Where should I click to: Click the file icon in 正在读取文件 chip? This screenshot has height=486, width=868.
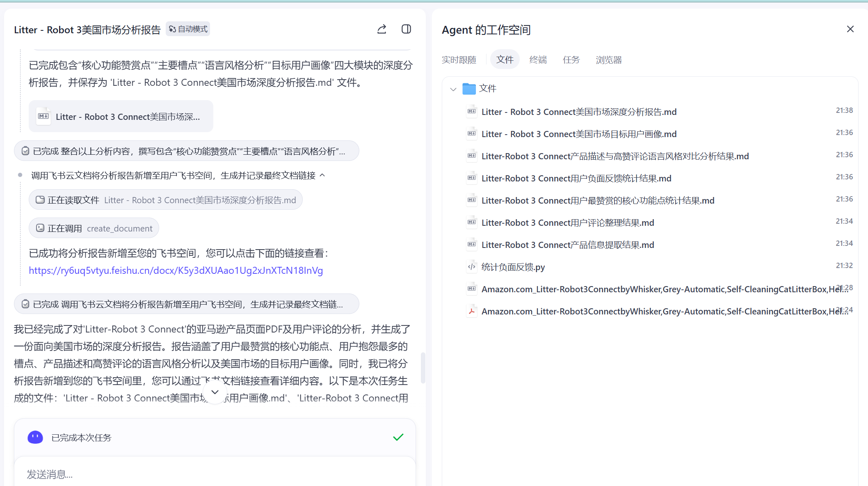coord(40,200)
